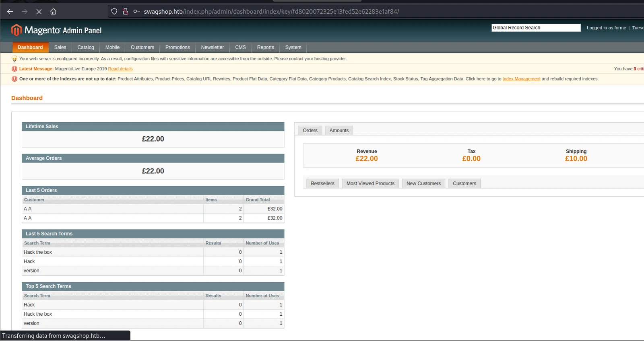The height and width of the screenshot is (341, 644).
Task: Click the Shipping £10.00 amount
Action: pyautogui.click(x=576, y=159)
